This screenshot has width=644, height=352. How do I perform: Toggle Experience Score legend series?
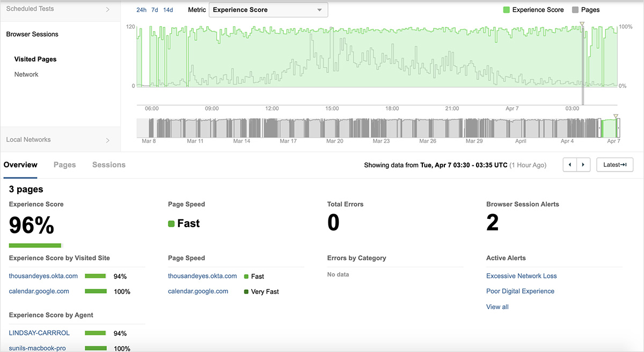point(533,10)
